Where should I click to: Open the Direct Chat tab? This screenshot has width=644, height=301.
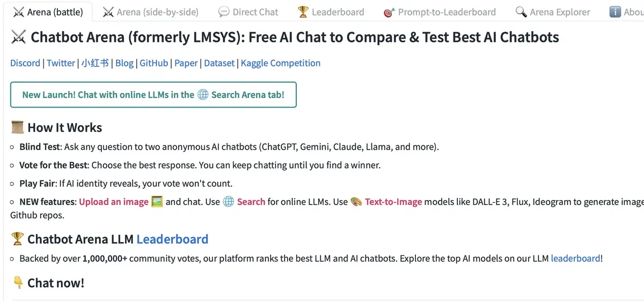point(255,12)
